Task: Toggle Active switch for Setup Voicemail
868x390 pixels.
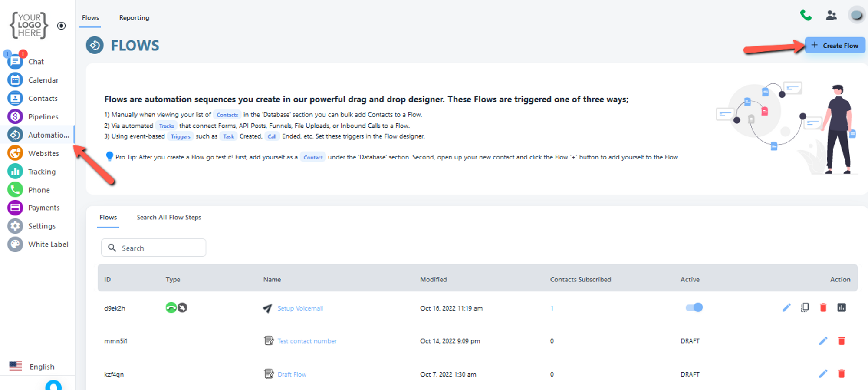Action: pyautogui.click(x=694, y=307)
